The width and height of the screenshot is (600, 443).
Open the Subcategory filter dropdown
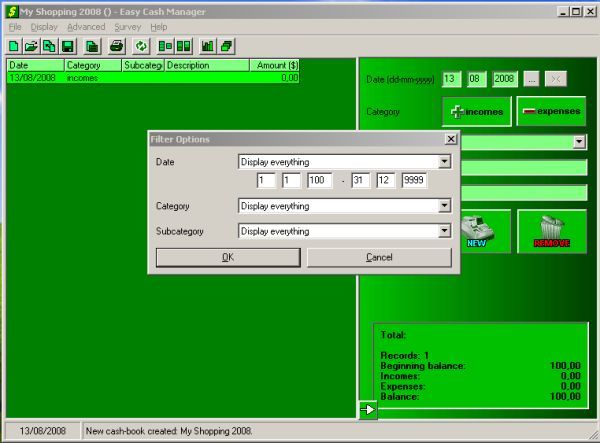click(x=444, y=231)
